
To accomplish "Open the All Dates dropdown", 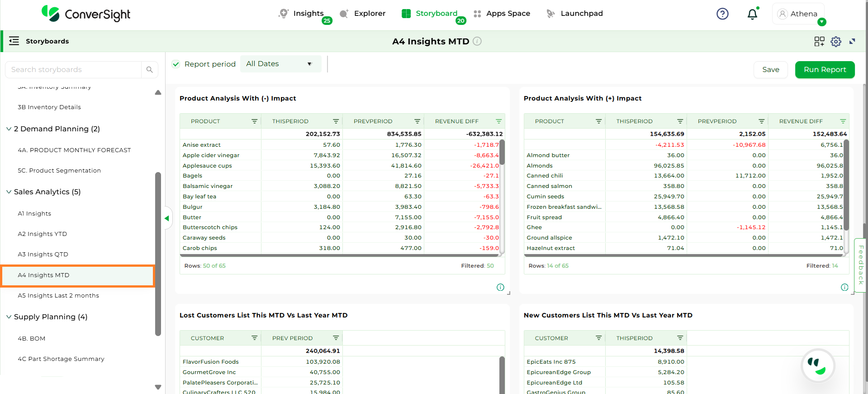I will [280, 64].
